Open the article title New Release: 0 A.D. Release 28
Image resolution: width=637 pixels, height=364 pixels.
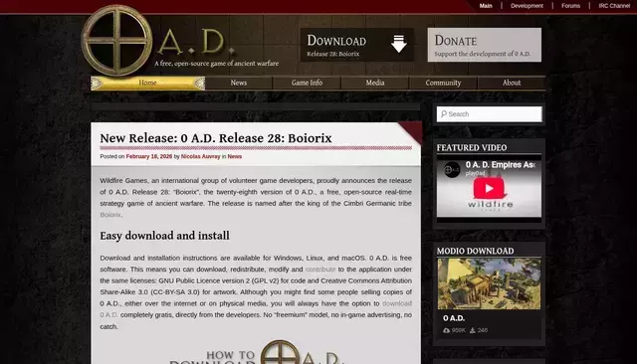click(x=216, y=138)
